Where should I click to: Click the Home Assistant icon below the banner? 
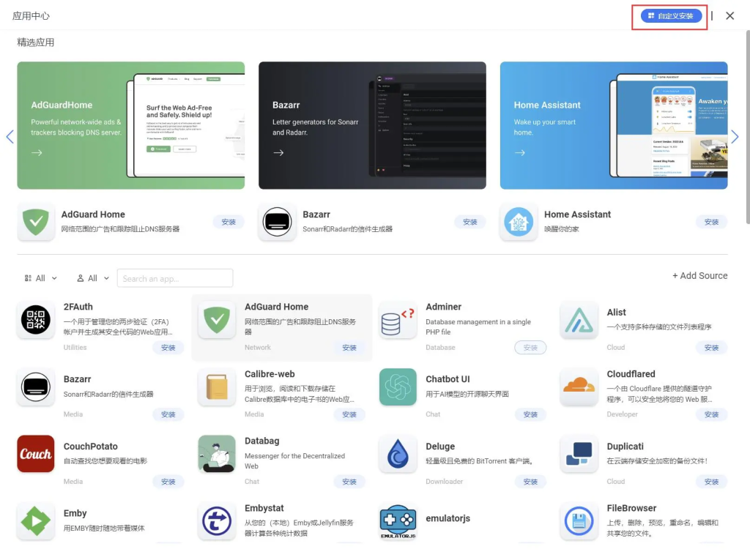click(x=519, y=222)
